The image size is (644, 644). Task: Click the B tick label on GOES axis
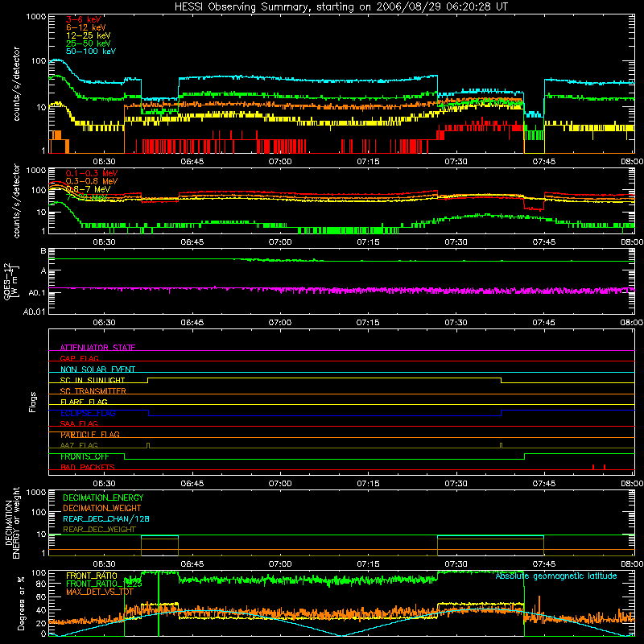pos(43,250)
